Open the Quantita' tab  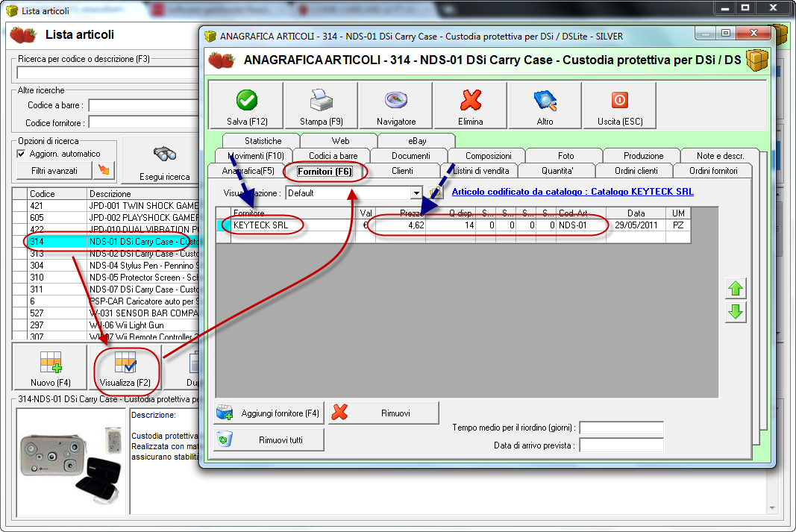pos(557,171)
